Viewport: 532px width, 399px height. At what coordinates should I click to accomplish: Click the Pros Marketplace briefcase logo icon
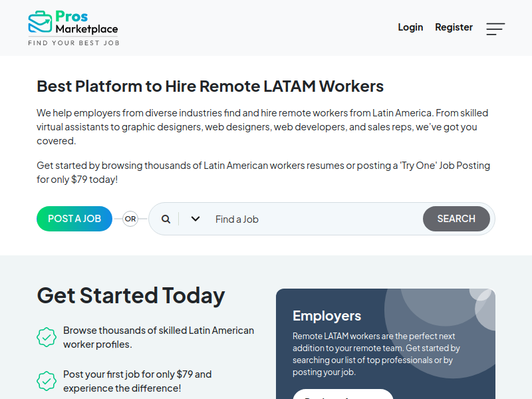[40, 22]
